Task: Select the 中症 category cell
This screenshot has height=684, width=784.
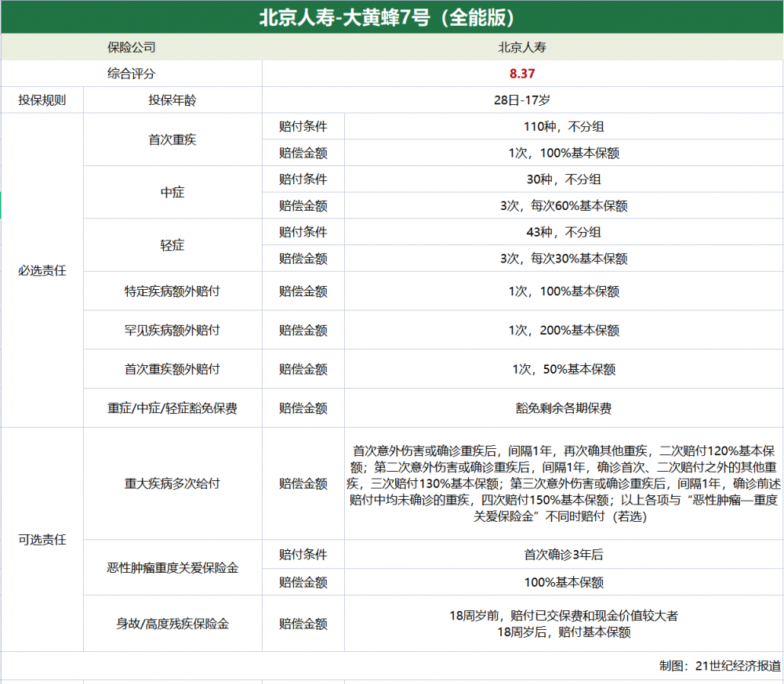Action: pos(172,193)
